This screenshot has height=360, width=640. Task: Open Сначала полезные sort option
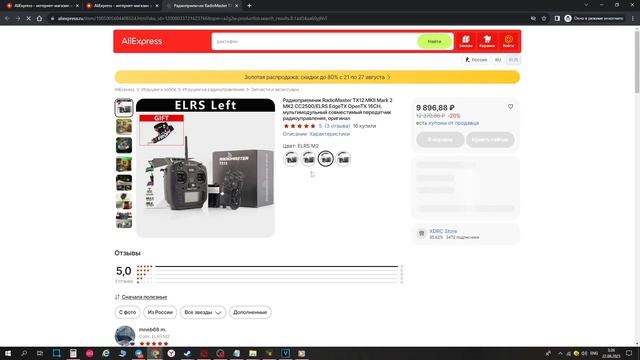(x=144, y=297)
